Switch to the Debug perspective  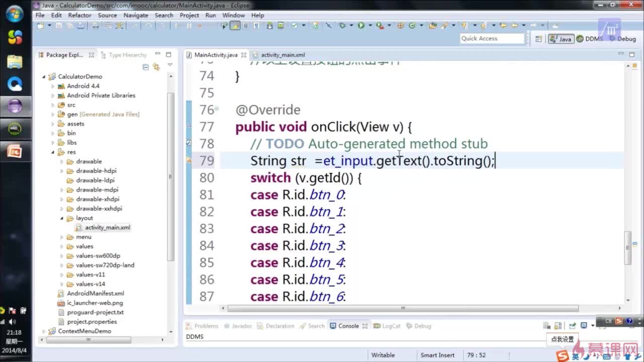pyautogui.click(x=623, y=39)
